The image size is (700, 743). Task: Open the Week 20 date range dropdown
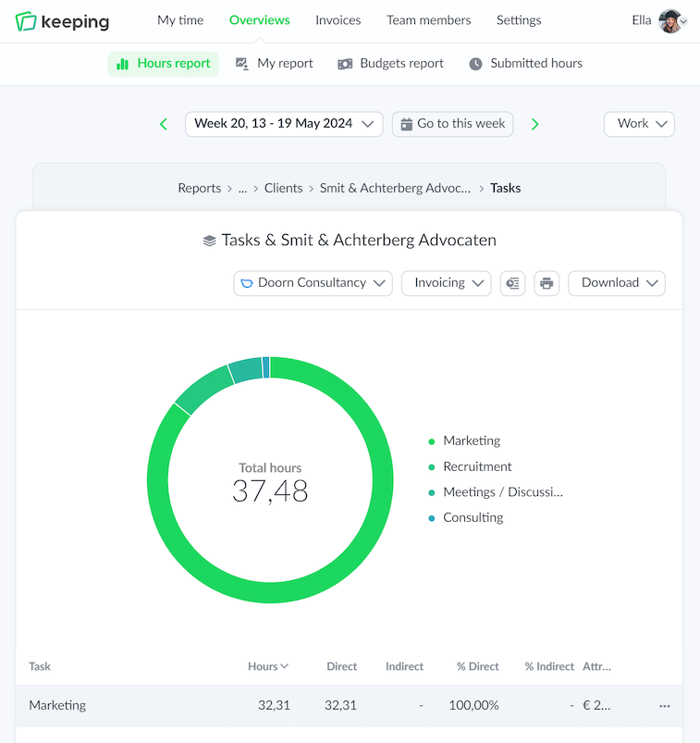click(x=284, y=124)
